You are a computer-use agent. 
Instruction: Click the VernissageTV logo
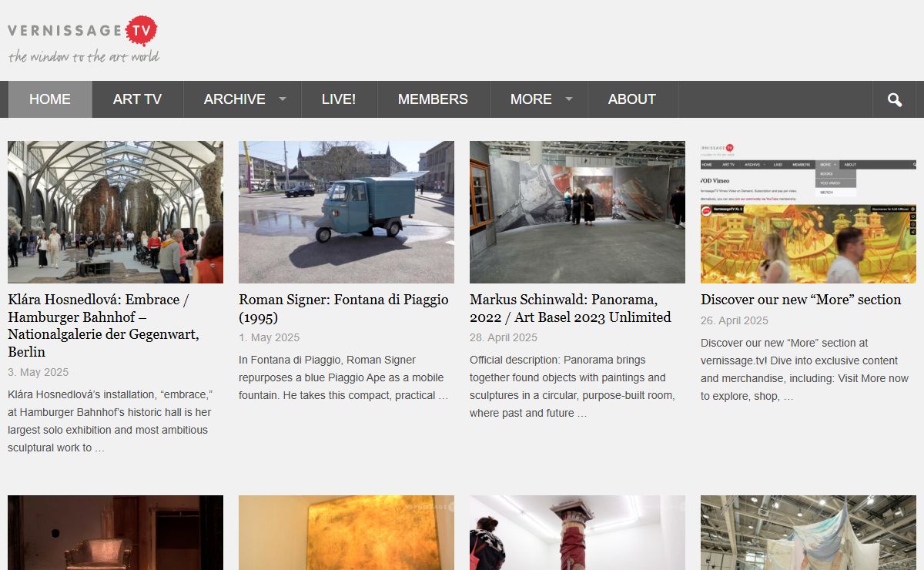point(83,39)
